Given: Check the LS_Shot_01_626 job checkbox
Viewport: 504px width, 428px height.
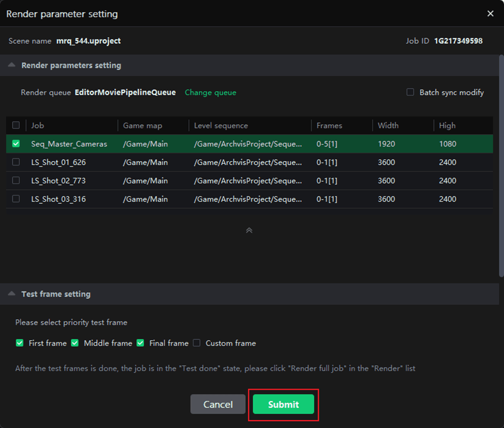Looking at the screenshot, I should click(16, 162).
